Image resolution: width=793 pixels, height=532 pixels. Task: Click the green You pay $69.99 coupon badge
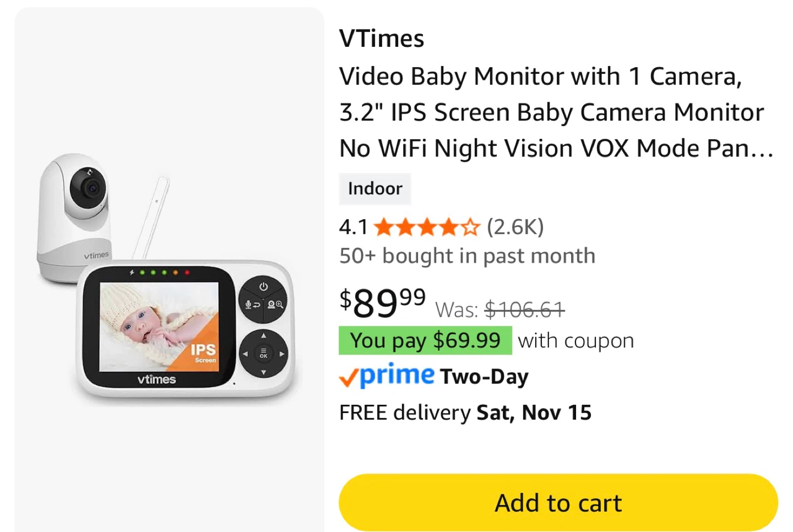(x=425, y=340)
